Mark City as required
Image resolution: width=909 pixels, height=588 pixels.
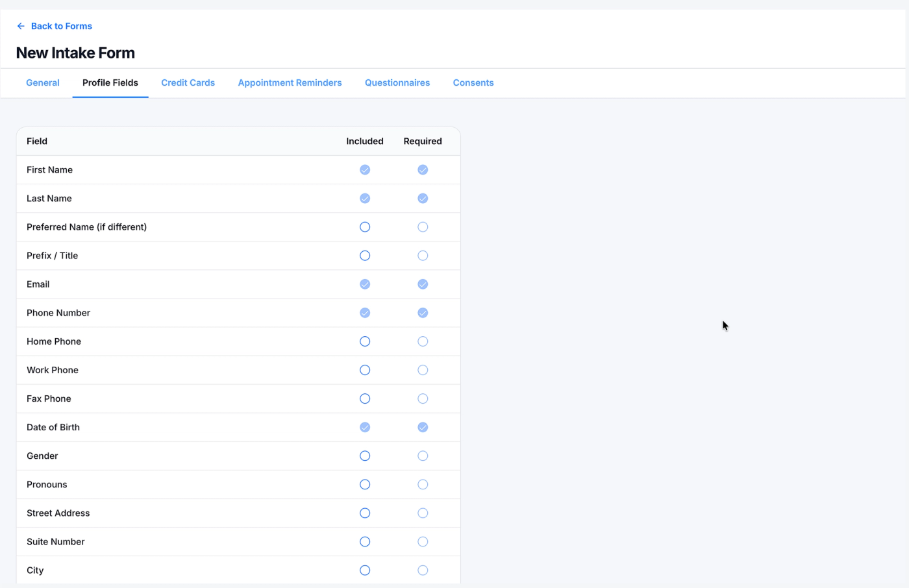coord(423,570)
